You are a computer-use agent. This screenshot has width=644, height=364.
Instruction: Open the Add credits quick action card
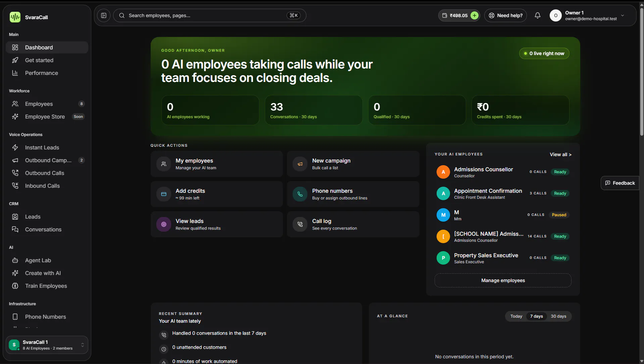click(216, 194)
